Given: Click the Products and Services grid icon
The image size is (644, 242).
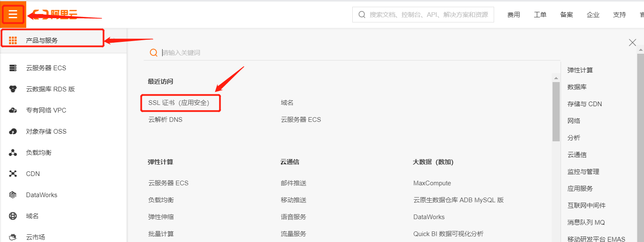Looking at the screenshot, I should 13,41.
